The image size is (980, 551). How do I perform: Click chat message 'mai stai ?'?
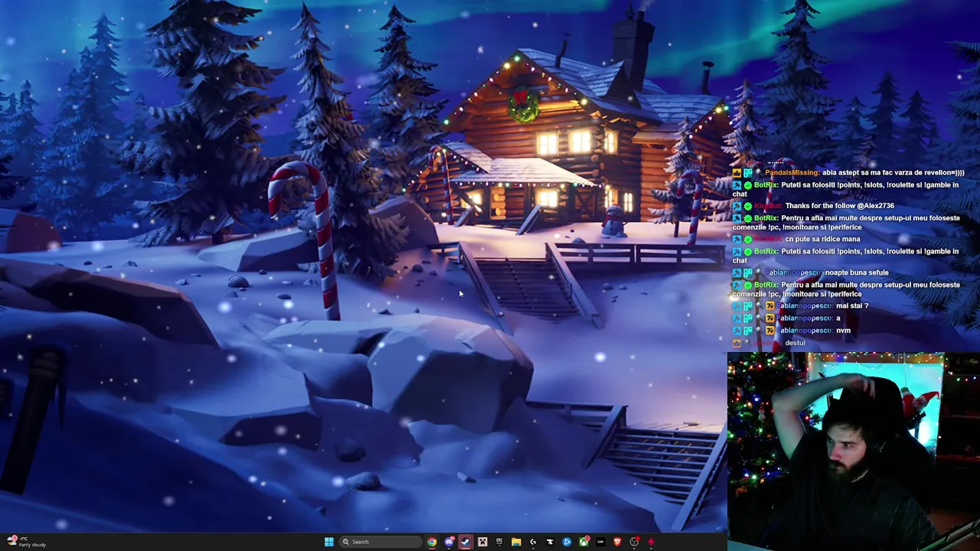click(852, 306)
